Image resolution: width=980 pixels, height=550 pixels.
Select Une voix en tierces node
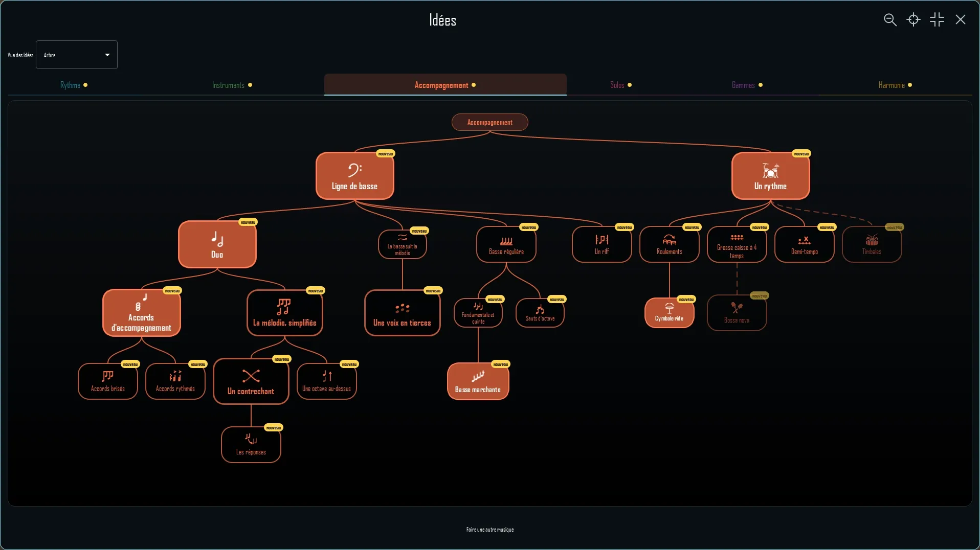tap(402, 313)
